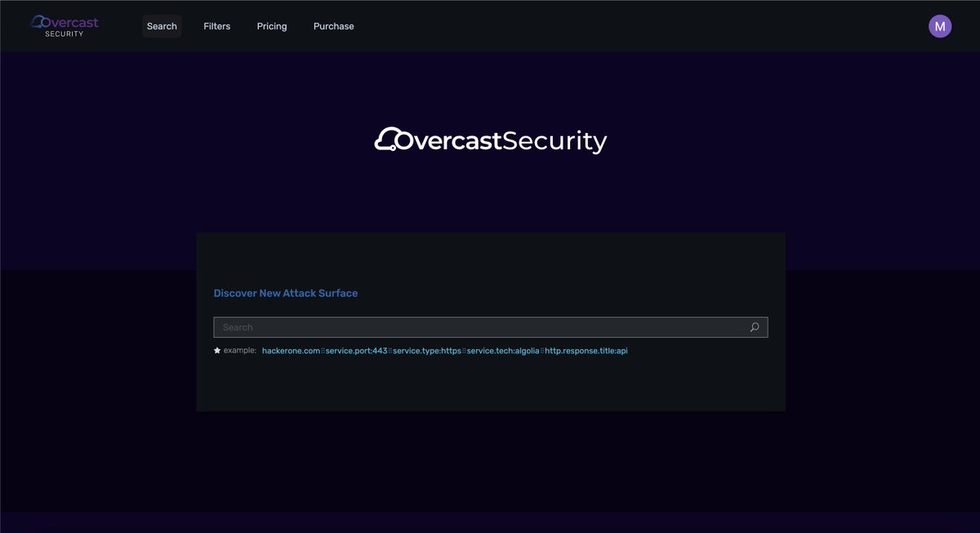Open the Purchase nav item
The height and width of the screenshot is (533, 980).
pyautogui.click(x=334, y=26)
